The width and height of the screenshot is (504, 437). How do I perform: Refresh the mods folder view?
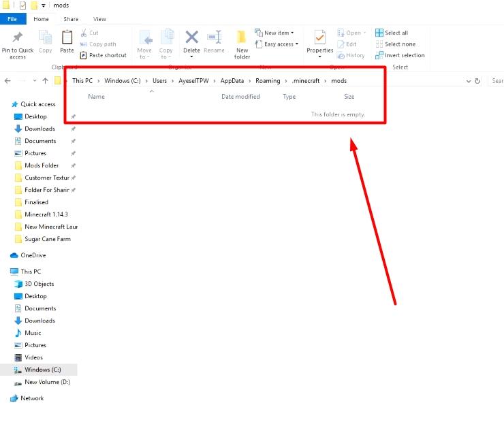[x=477, y=81]
